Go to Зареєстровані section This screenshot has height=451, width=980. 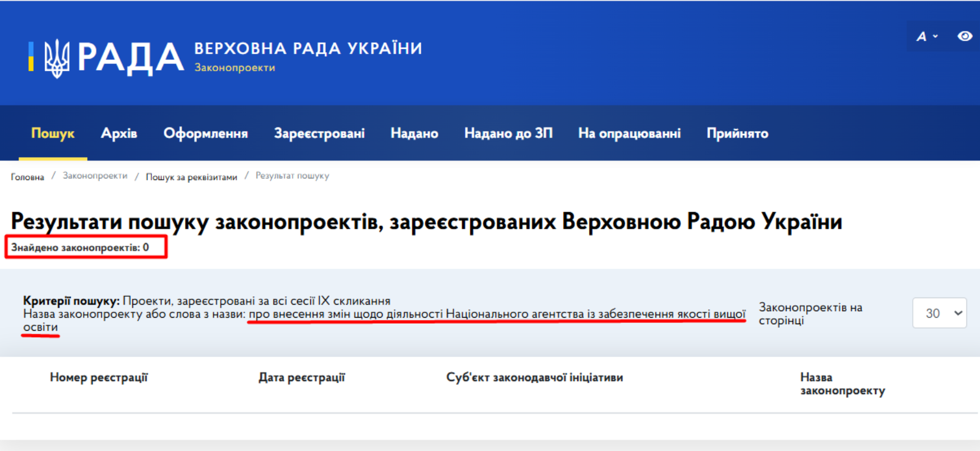pos(319,133)
